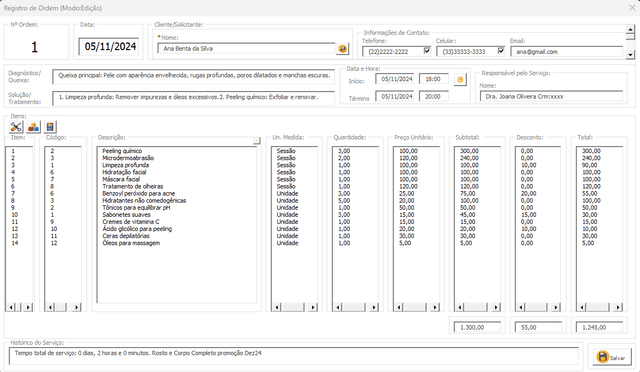Click right scroll arrow of Preço Unitário list
This screenshot has width=640, height=372.
435,307
